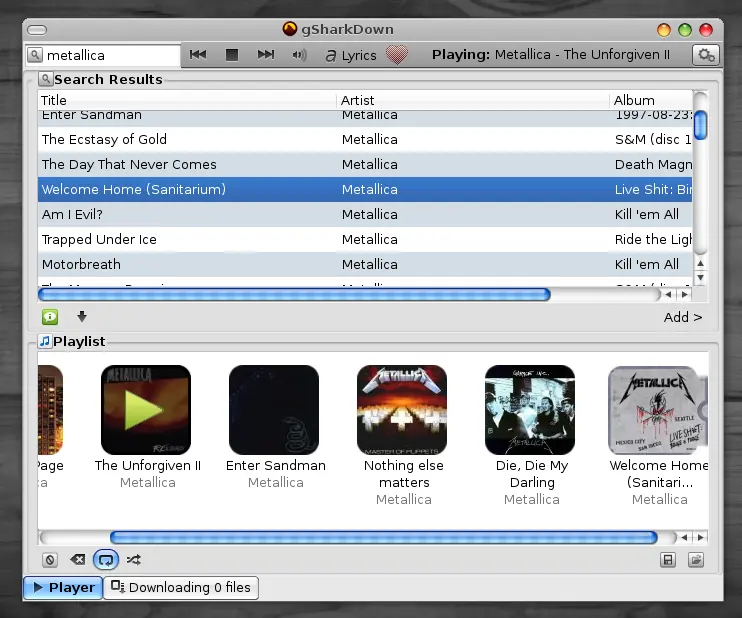The width and height of the screenshot is (742, 618).
Task: Click the green song info icon
Action: 50,317
